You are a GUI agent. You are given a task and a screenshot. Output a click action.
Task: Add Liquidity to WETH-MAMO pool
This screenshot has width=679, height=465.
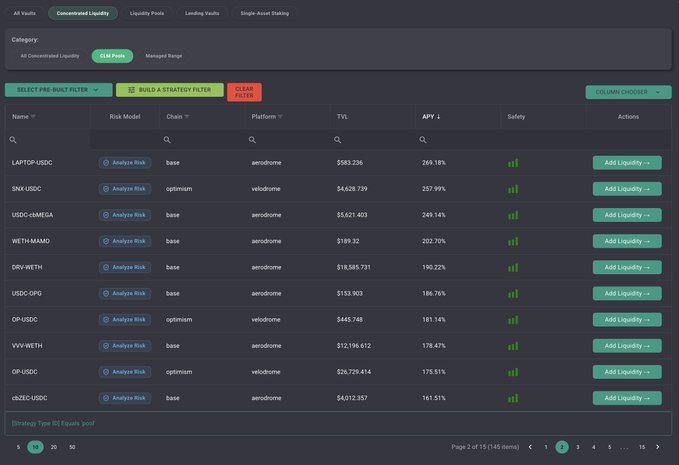(x=627, y=241)
